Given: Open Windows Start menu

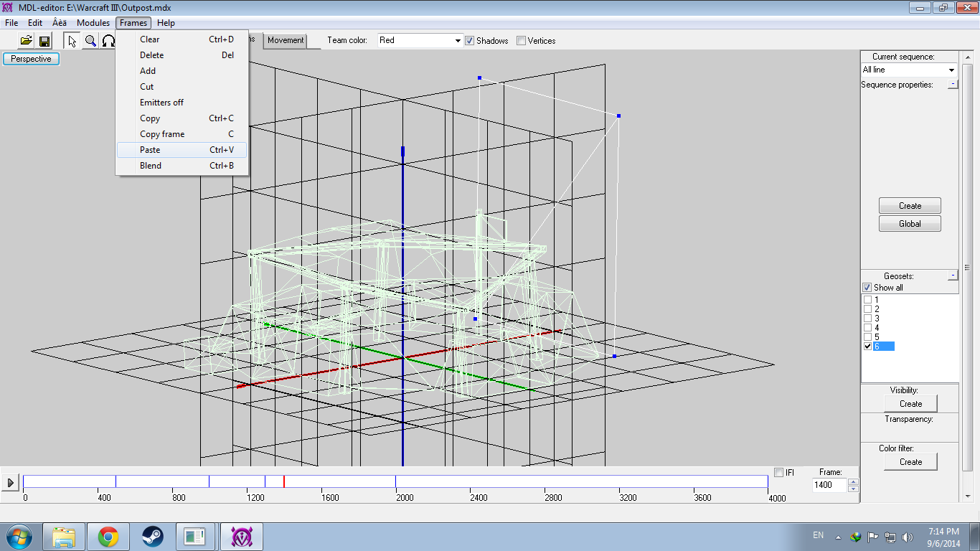Looking at the screenshot, I should [x=18, y=537].
